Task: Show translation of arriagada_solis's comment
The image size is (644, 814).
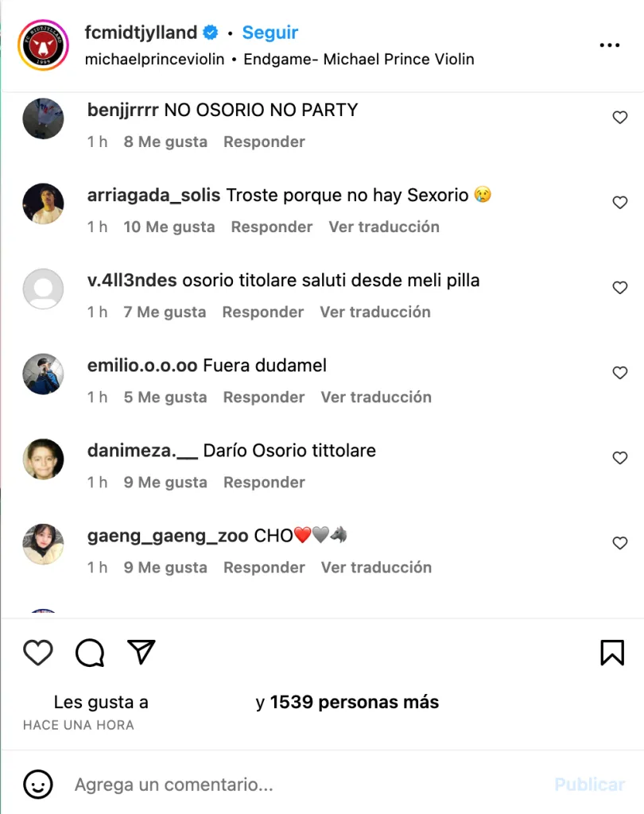Action: click(384, 227)
